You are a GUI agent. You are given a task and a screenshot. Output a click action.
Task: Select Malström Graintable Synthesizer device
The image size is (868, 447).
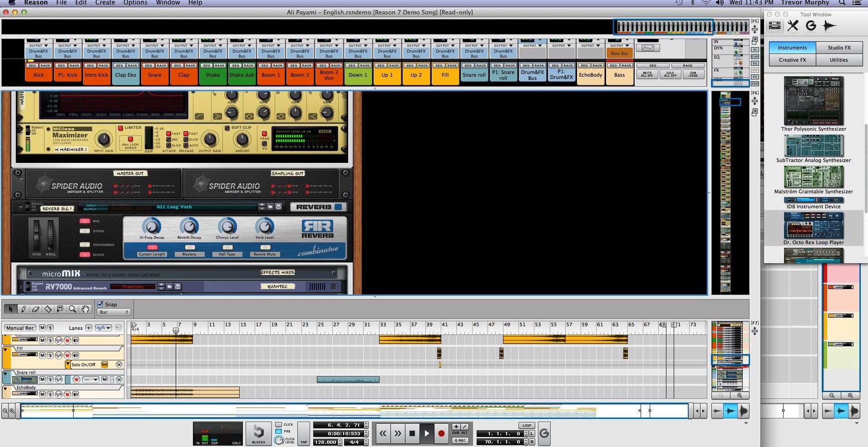tap(814, 180)
